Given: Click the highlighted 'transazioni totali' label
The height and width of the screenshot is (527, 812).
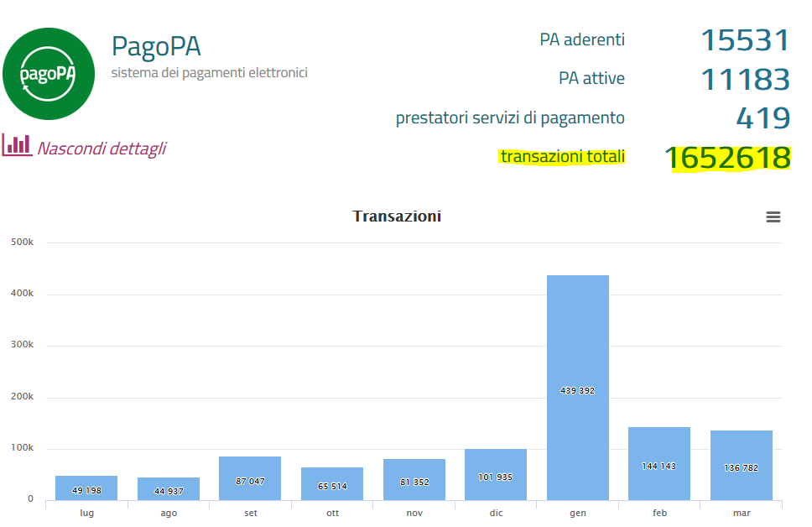Looking at the screenshot, I should [x=562, y=156].
